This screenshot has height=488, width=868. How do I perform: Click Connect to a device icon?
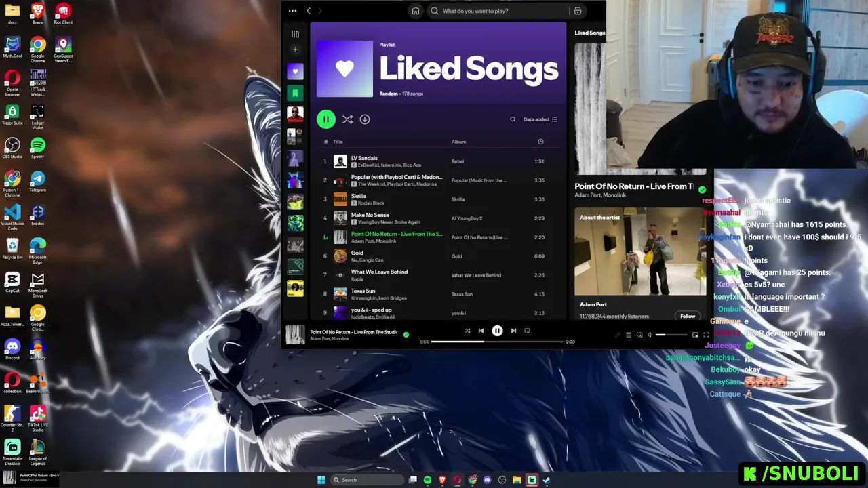639,335
